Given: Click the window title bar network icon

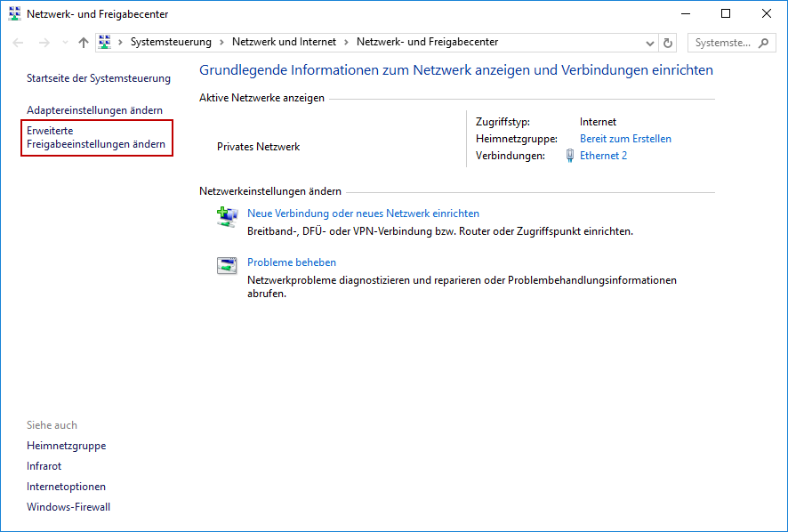Looking at the screenshot, I should click(x=14, y=13).
